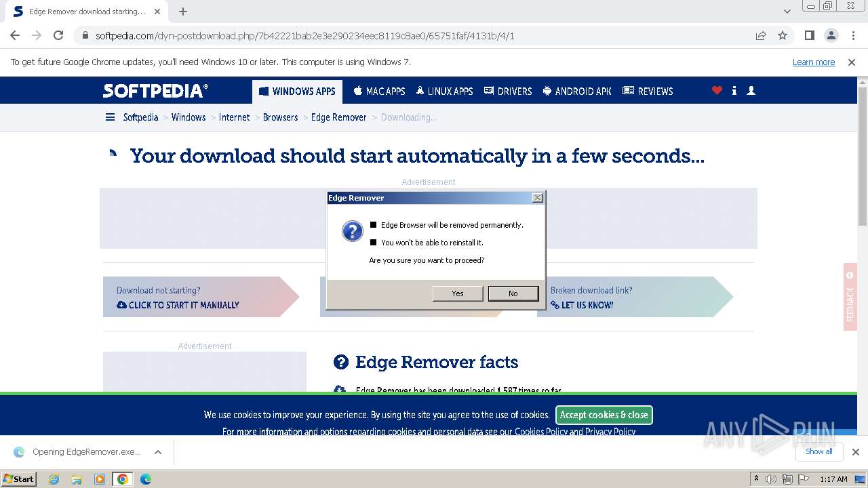The width and height of the screenshot is (868, 488).
Task: Select the Drivers tab
Action: (x=508, y=91)
